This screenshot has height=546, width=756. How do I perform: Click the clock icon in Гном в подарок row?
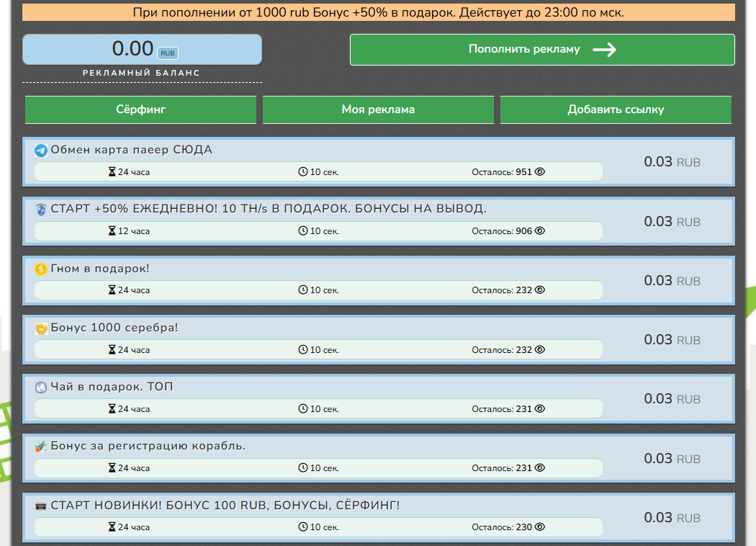(303, 290)
